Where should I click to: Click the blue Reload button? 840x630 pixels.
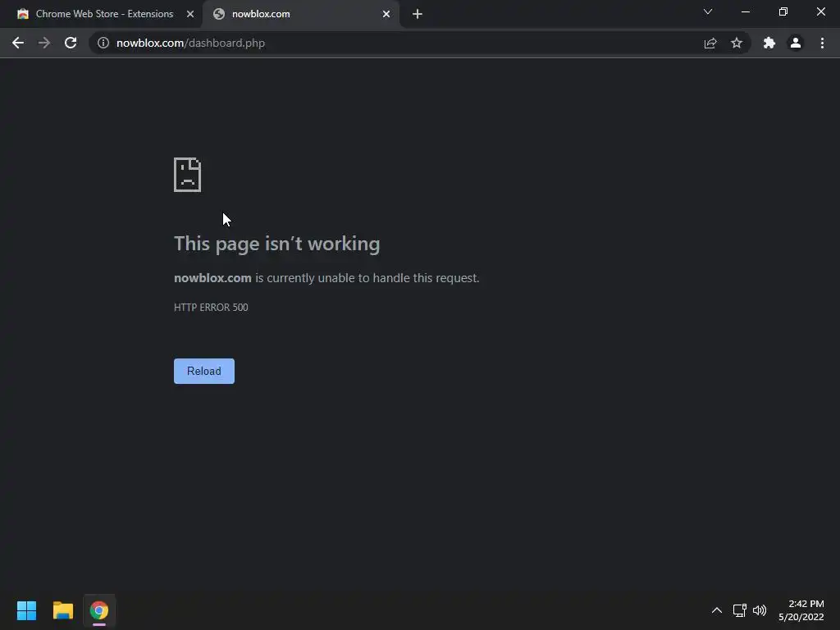click(x=204, y=372)
